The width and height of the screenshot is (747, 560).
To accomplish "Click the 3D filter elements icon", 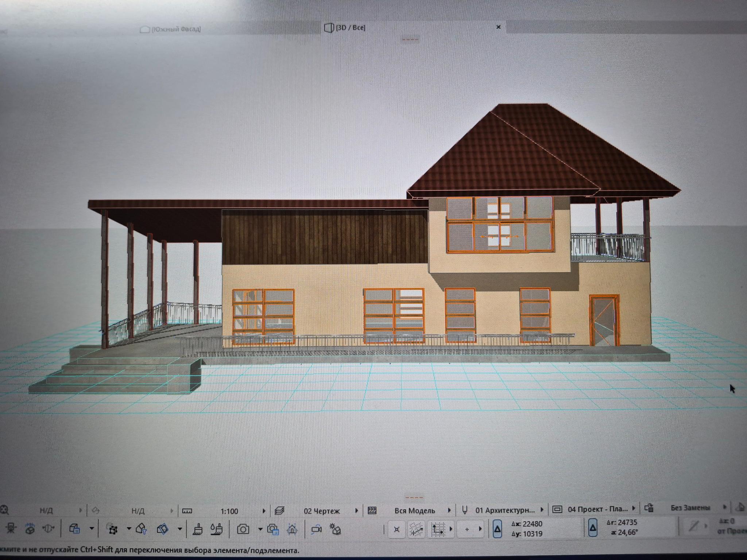I will 141,529.
